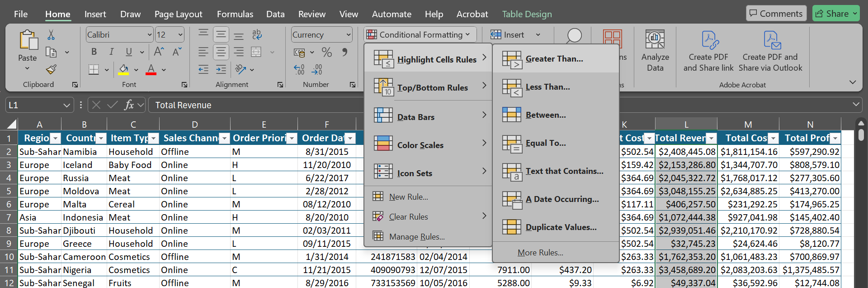Open the Total Profit column filter dropdown
The height and width of the screenshot is (288, 868).
coord(835,138)
